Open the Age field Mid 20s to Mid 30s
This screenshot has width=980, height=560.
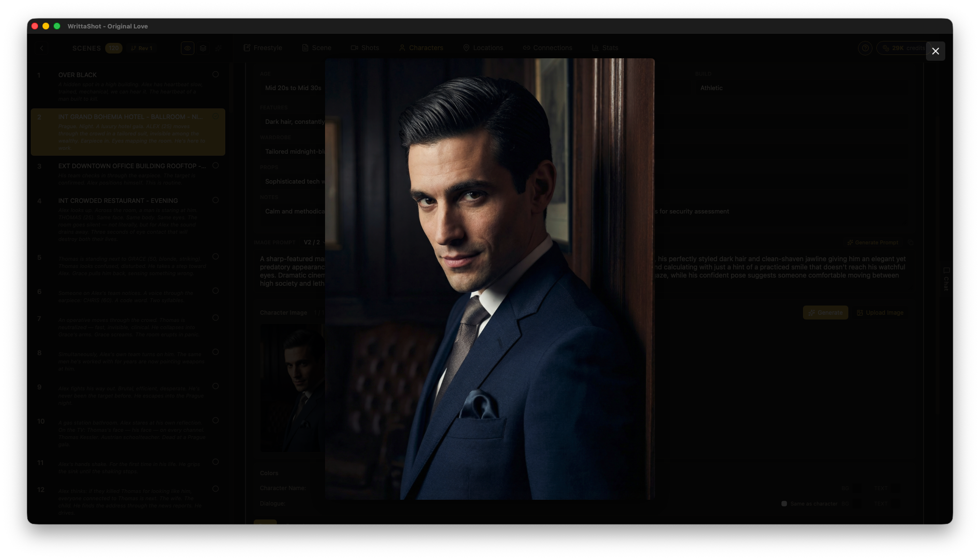[293, 88]
